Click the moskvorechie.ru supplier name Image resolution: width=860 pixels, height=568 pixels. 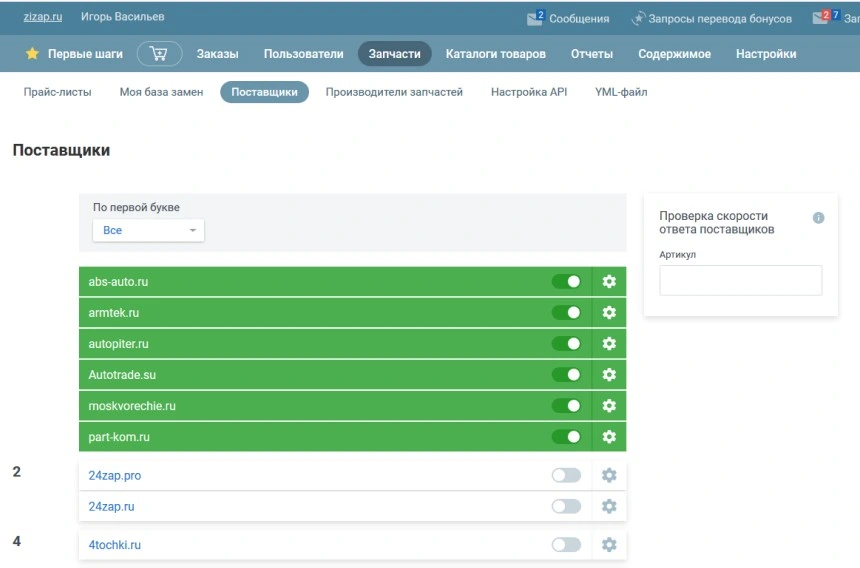click(132, 406)
